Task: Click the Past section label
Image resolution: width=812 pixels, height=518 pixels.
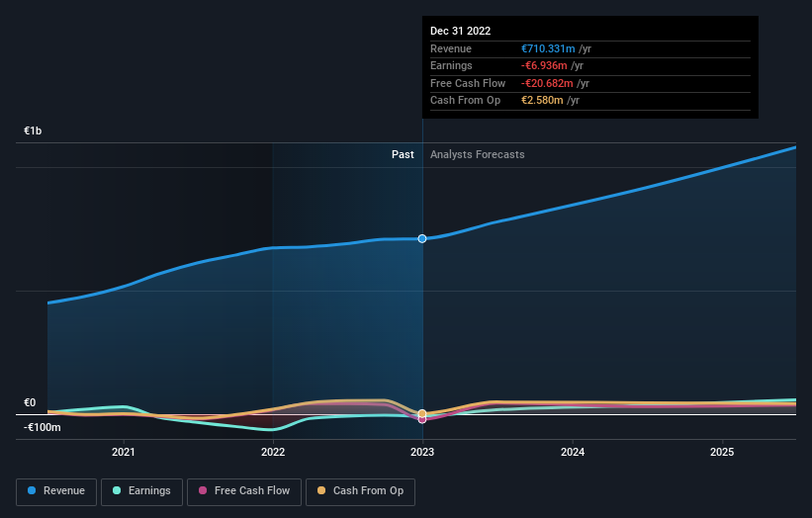Action: tap(403, 154)
